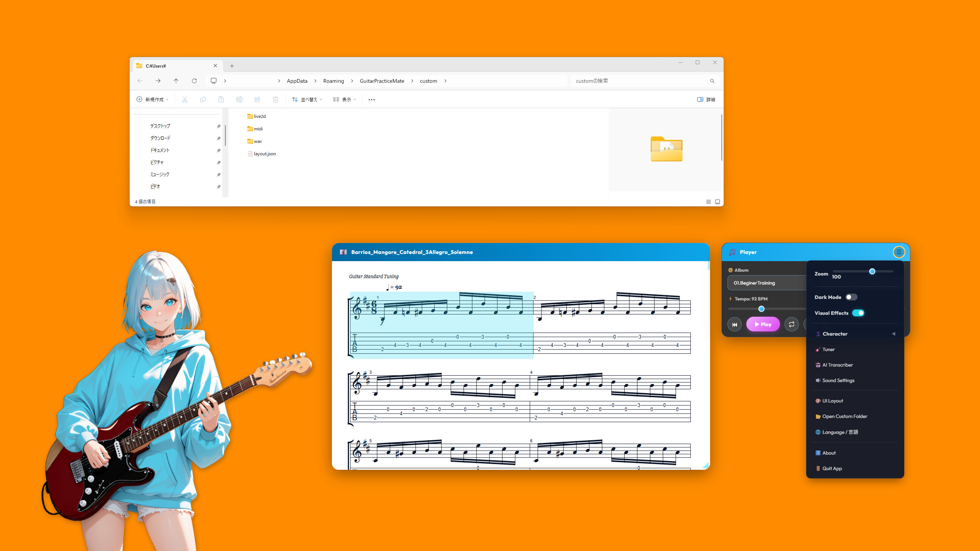The width and height of the screenshot is (980, 551).
Task: Open the See more ellipsis menu
Action: (x=372, y=100)
